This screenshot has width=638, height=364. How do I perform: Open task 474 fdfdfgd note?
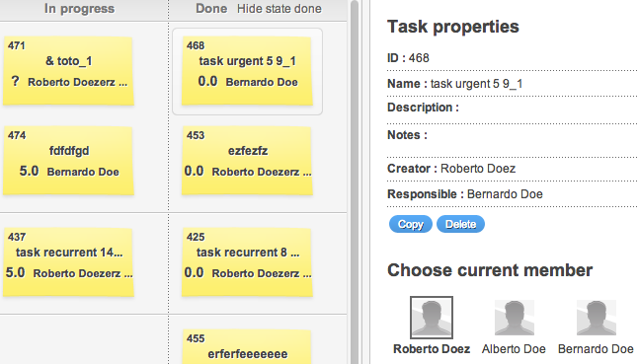[68, 161]
